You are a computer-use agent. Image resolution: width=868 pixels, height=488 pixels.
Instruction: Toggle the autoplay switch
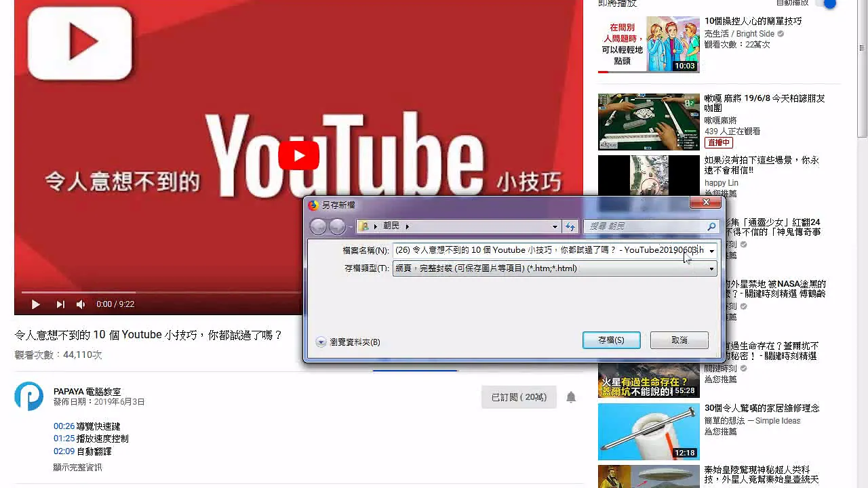[825, 3]
